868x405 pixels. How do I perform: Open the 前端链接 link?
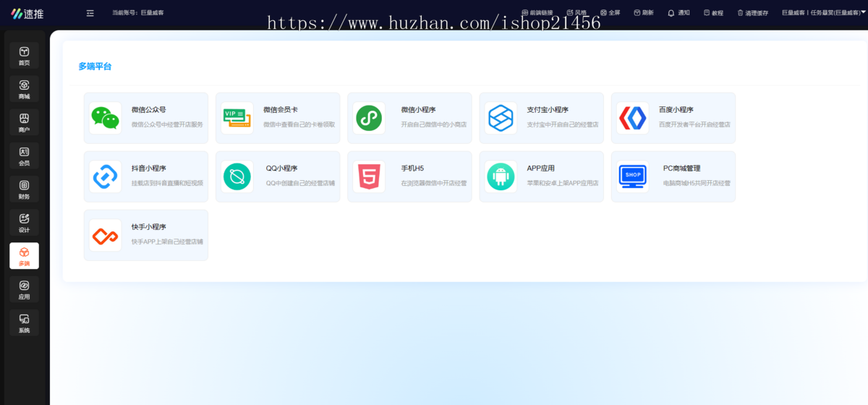point(537,12)
